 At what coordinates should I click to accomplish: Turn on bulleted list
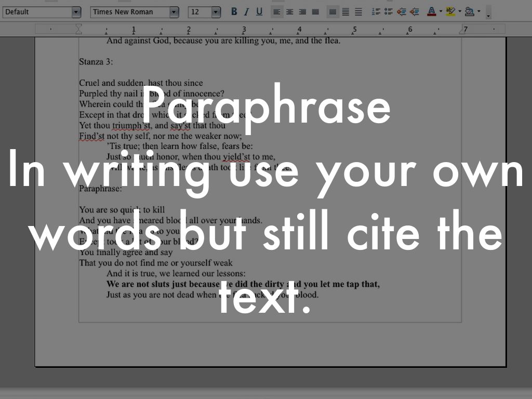(389, 11)
